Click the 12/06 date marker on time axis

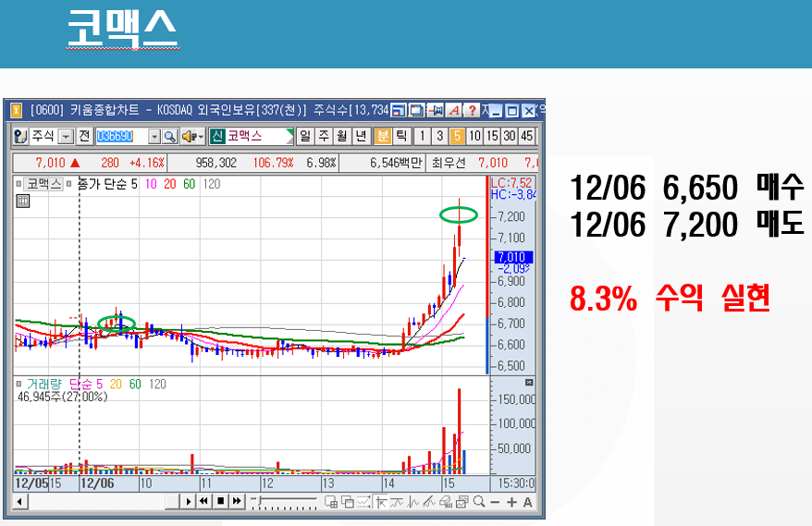pos(97,483)
